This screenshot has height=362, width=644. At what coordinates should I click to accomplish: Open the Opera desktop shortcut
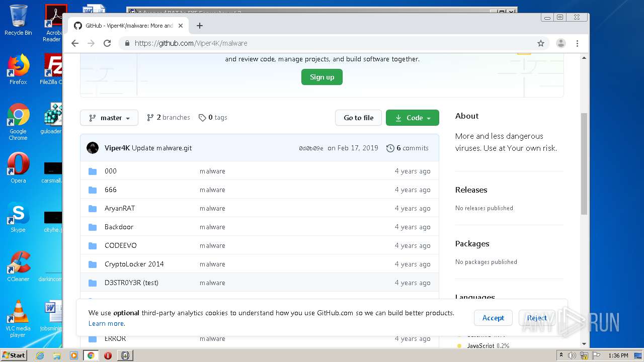18,168
